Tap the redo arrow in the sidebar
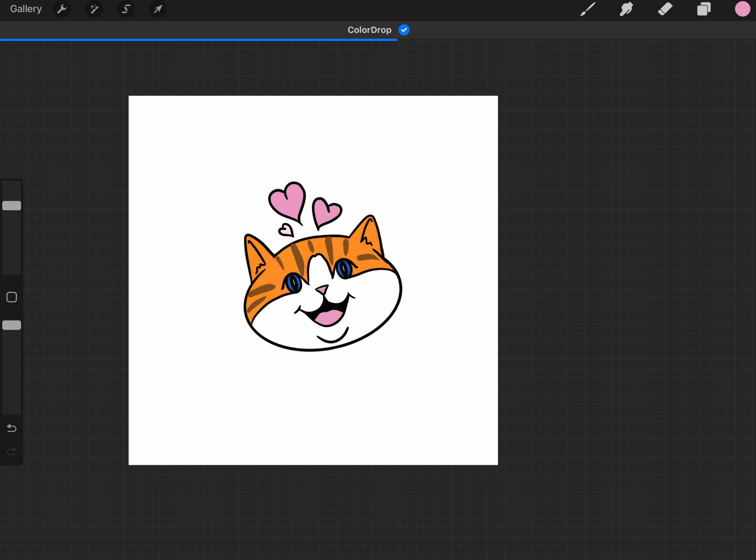This screenshot has height=560, width=756. tap(12, 451)
